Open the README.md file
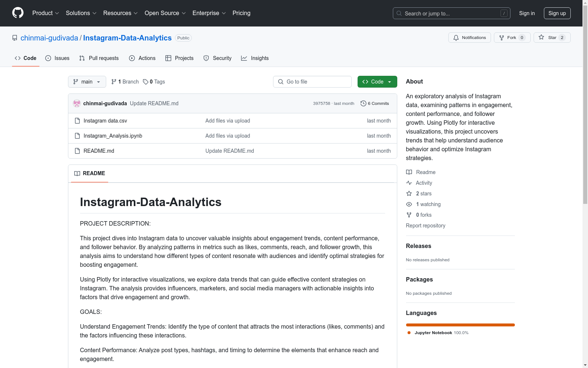Viewport: 588px width, 368px height. tap(99, 151)
